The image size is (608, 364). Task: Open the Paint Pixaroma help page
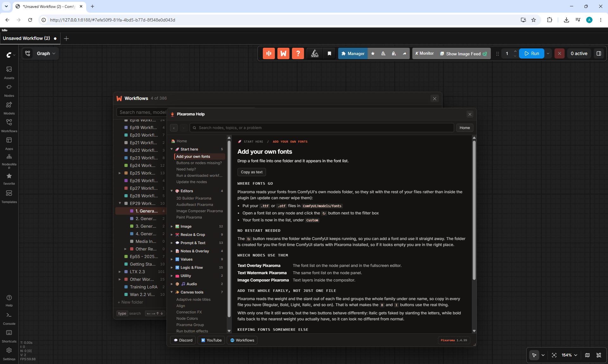pos(189,217)
